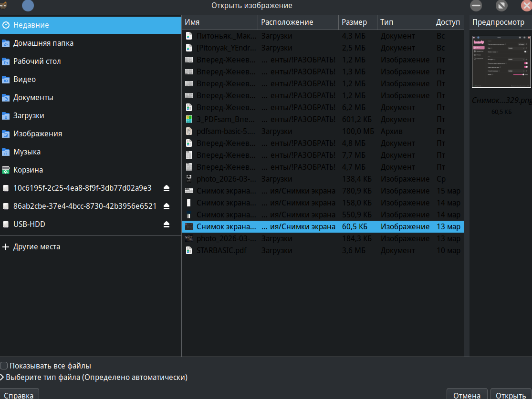Close the Открыть изображение dialog

[x=526, y=5]
